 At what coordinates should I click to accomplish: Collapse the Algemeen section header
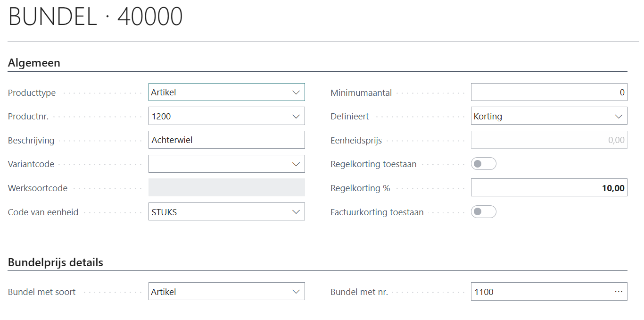[x=34, y=63]
